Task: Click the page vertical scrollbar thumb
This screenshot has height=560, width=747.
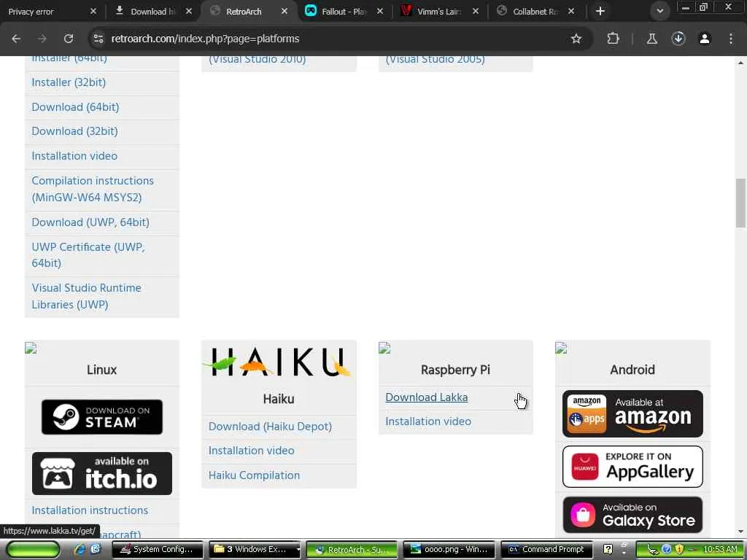Action: coord(741,203)
